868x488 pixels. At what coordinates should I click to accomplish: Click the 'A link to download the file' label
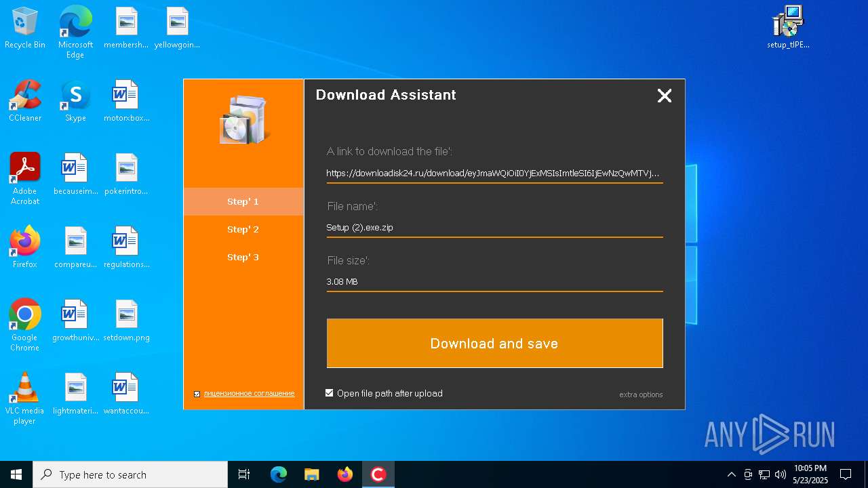coord(389,152)
